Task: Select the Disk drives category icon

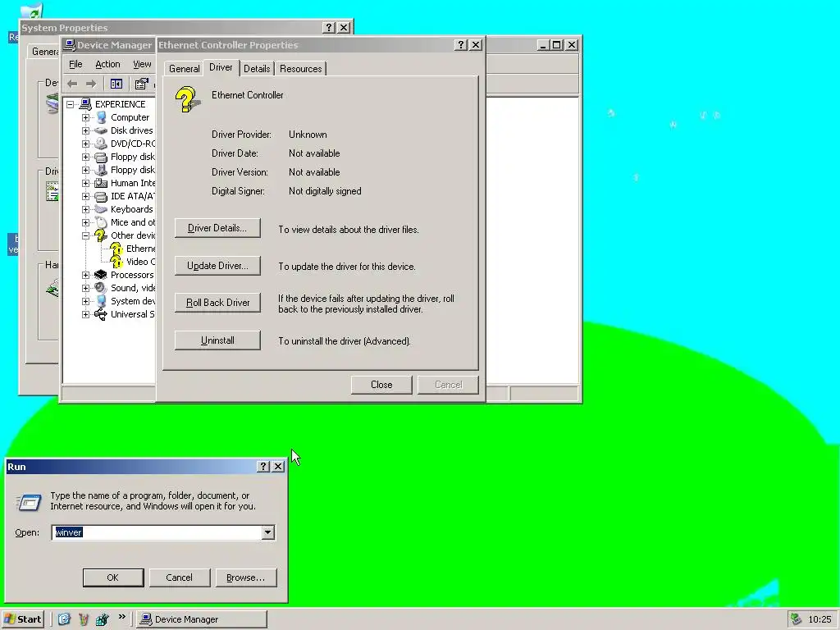Action: [x=101, y=130]
